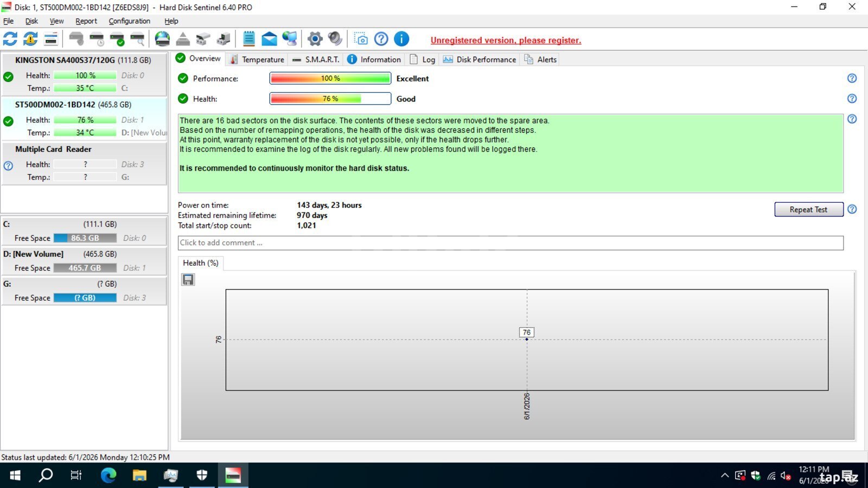Open the blue notepad icon in toolbar

point(249,39)
